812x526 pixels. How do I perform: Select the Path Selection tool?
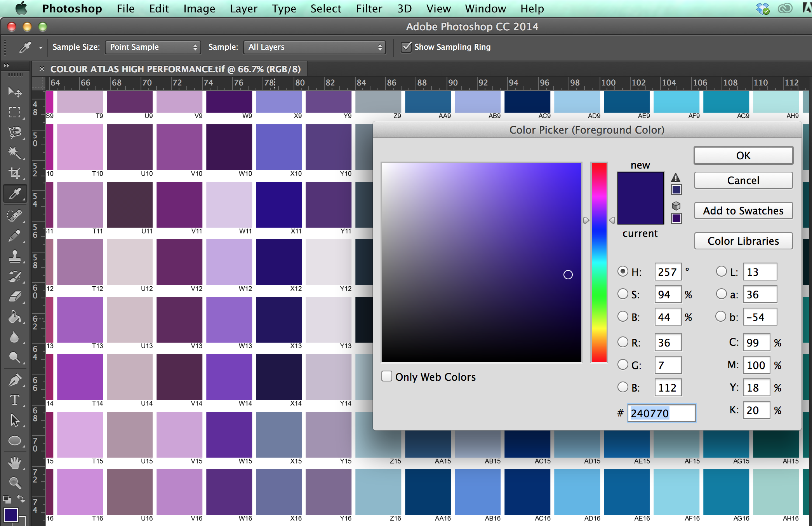(x=15, y=420)
